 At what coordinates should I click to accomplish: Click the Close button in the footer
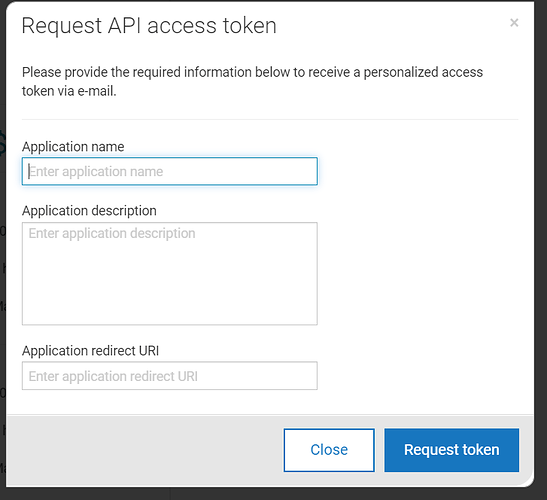click(x=329, y=450)
